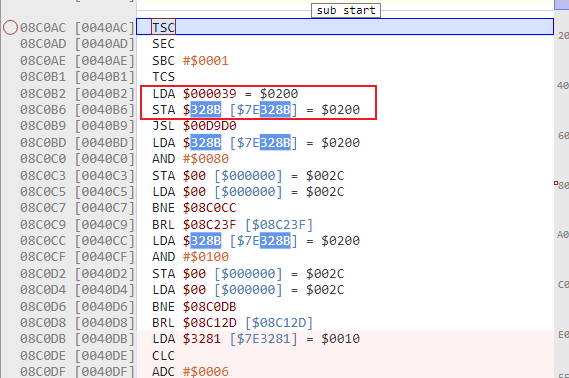Click branch target BRL $08C12D
569x378 pixels.
(209, 322)
